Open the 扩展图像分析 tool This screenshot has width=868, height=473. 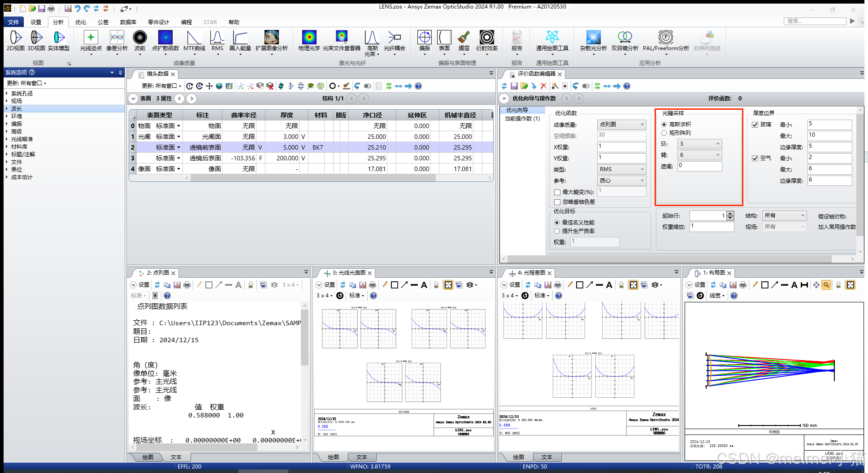coord(272,42)
